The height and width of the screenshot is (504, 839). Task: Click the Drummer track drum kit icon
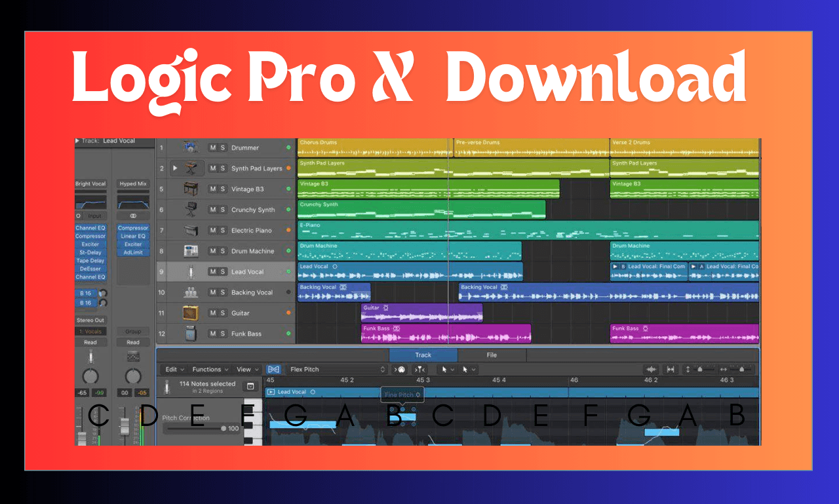coord(190,148)
